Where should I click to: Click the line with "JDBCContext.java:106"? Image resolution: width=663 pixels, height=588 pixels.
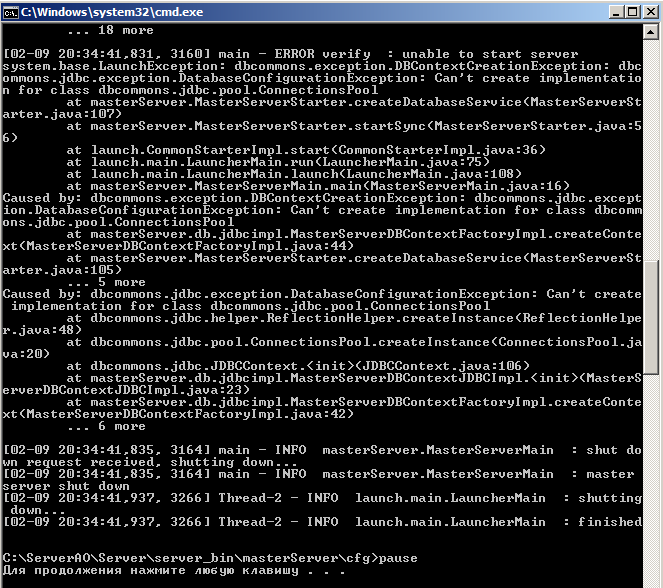click(298, 366)
